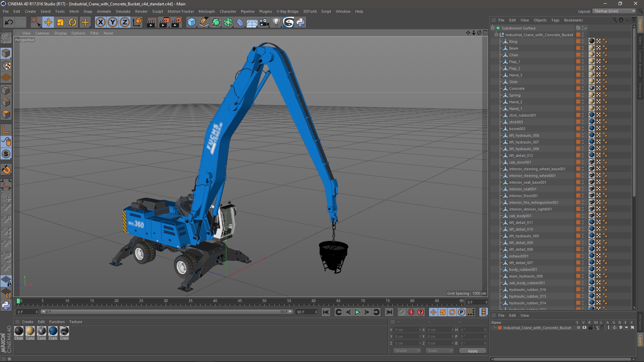
Task: Open the V-Ray Bridge menu
Action: click(287, 11)
